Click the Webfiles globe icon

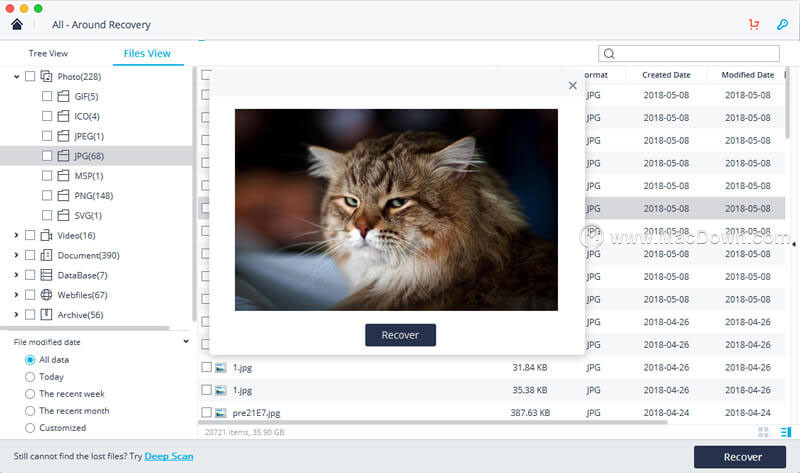pyautogui.click(x=46, y=295)
